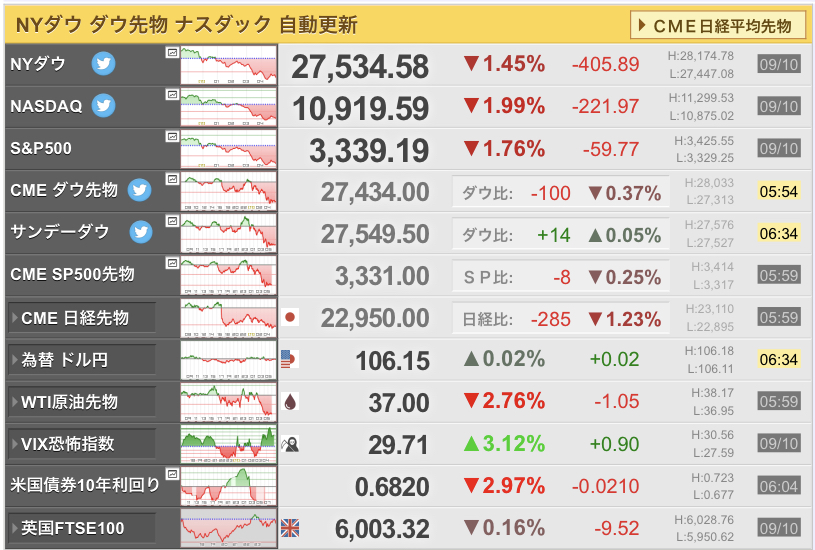815x550 pixels.
Task: Click the oil drop icon for WTI
Action: [290, 402]
